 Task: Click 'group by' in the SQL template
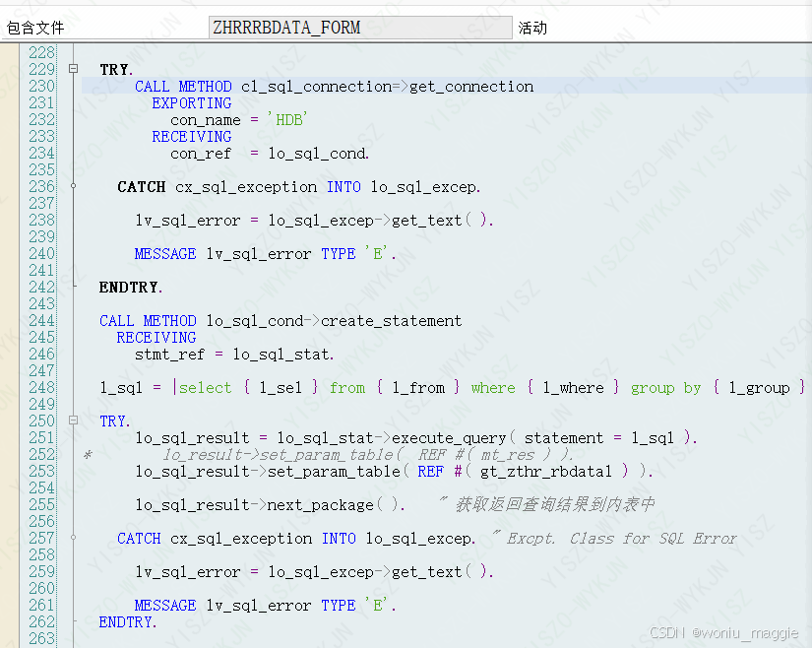tap(665, 388)
